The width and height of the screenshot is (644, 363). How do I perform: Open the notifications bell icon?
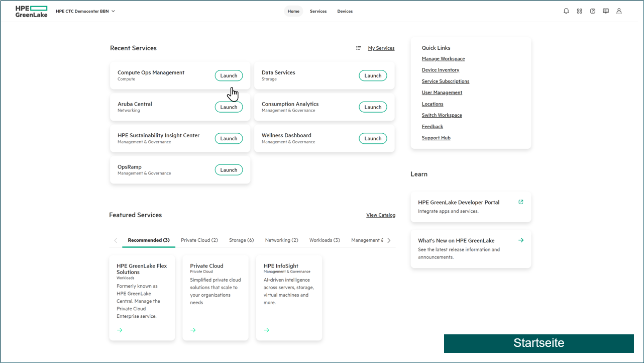566,11
